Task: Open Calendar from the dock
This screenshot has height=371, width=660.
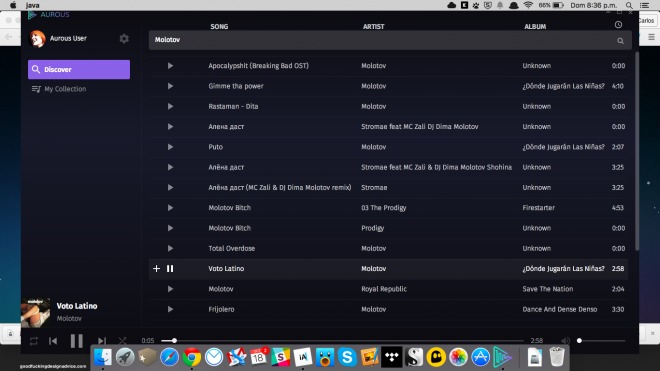Action: (258, 358)
